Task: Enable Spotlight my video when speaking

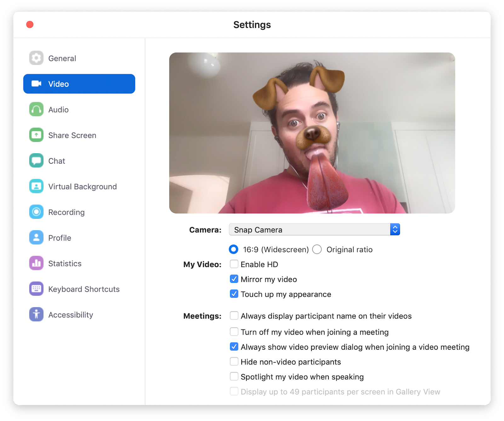Action: [234, 376]
